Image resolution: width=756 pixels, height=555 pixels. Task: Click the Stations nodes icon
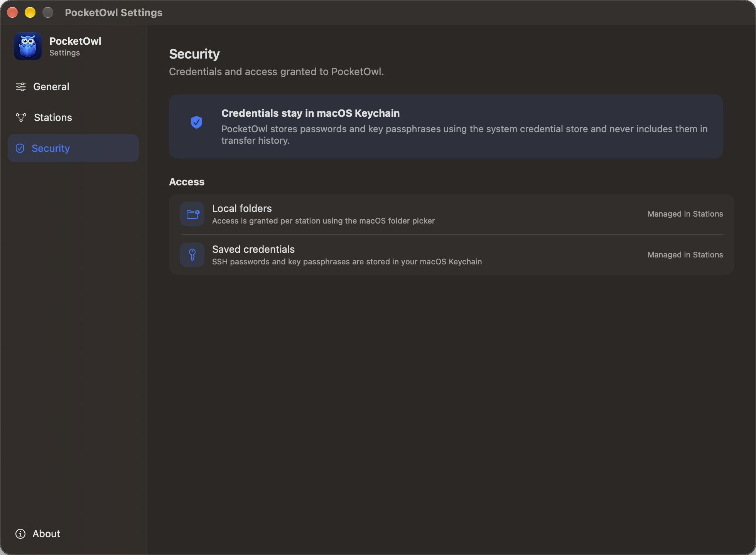point(21,118)
